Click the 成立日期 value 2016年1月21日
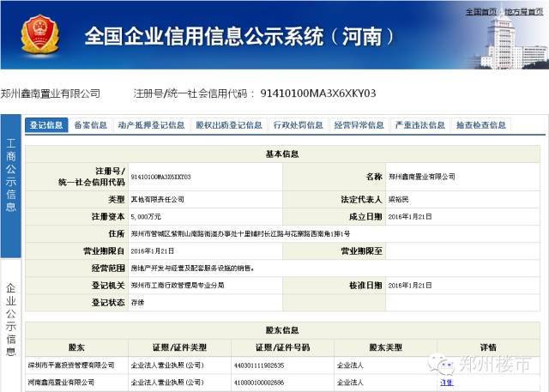Viewport: 549px width, 392px height. pyautogui.click(x=410, y=217)
